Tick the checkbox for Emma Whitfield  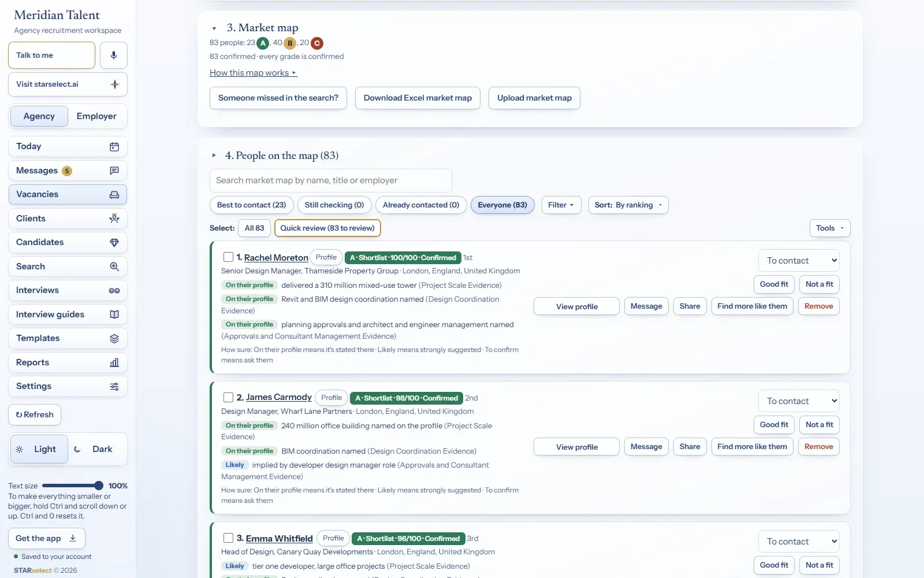coord(228,538)
